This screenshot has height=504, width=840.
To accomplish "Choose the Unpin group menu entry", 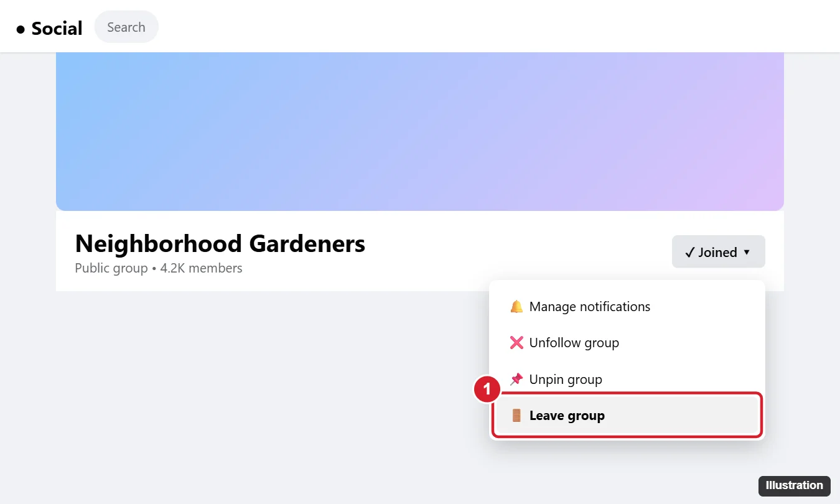I will (x=627, y=379).
